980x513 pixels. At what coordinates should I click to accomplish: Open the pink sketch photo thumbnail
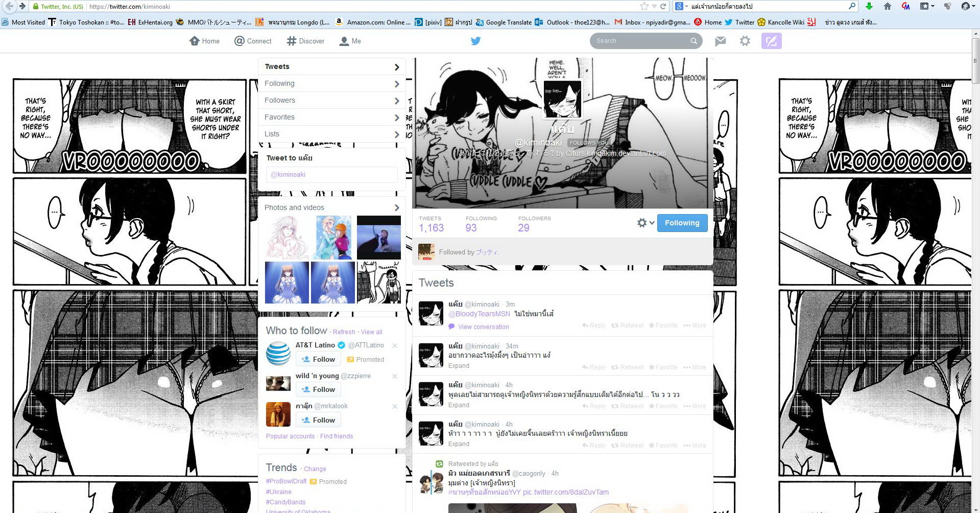[x=287, y=238]
